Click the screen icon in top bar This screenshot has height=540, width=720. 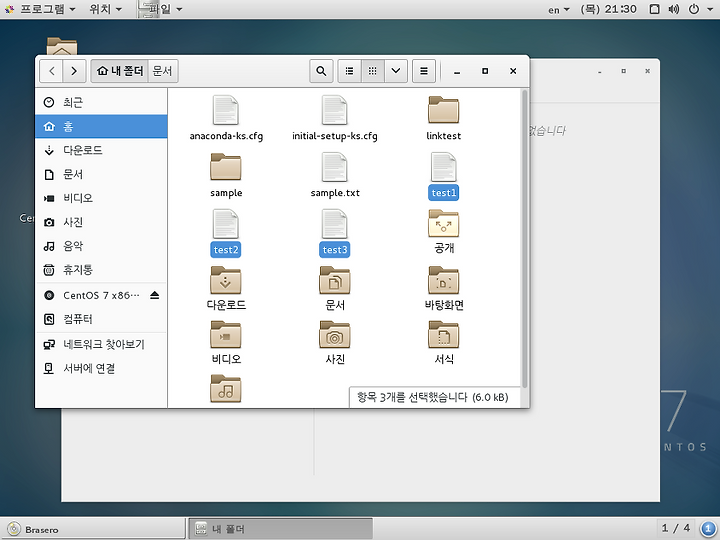coord(655,9)
